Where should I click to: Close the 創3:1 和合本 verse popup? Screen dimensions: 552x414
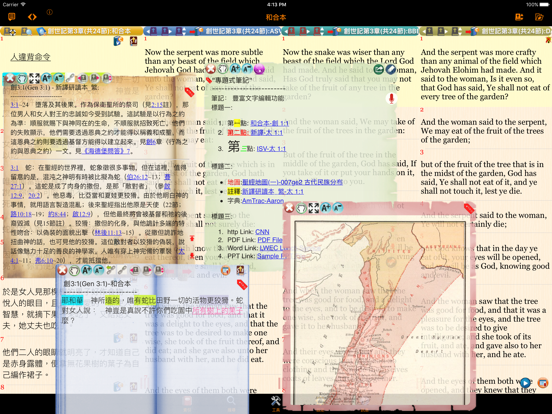point(62,270)
